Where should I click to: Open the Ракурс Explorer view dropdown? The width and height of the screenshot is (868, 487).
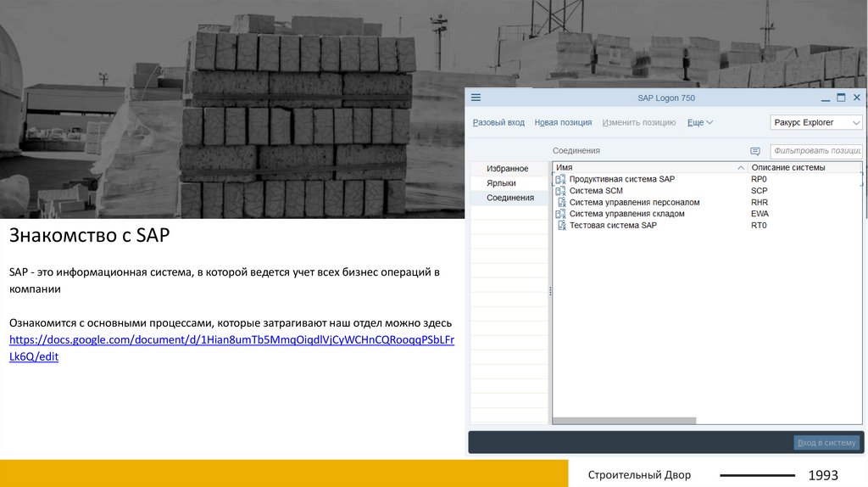click(816, 123)
